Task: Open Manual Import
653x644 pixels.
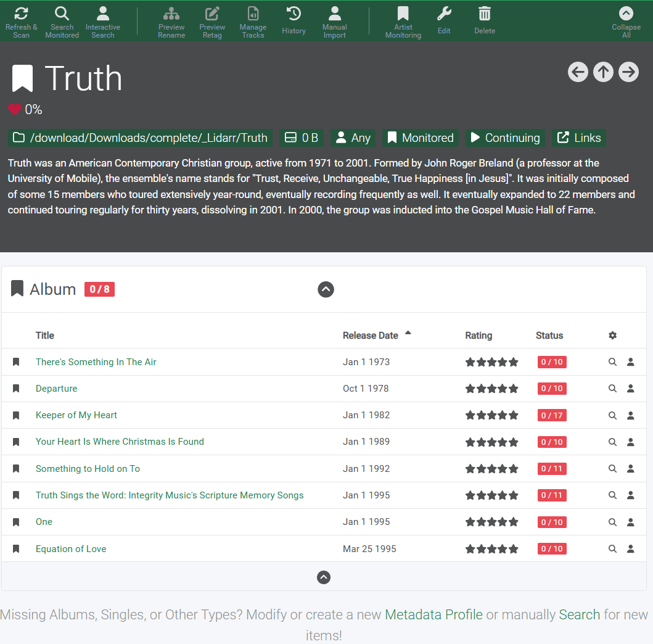Action: [334, 22]
